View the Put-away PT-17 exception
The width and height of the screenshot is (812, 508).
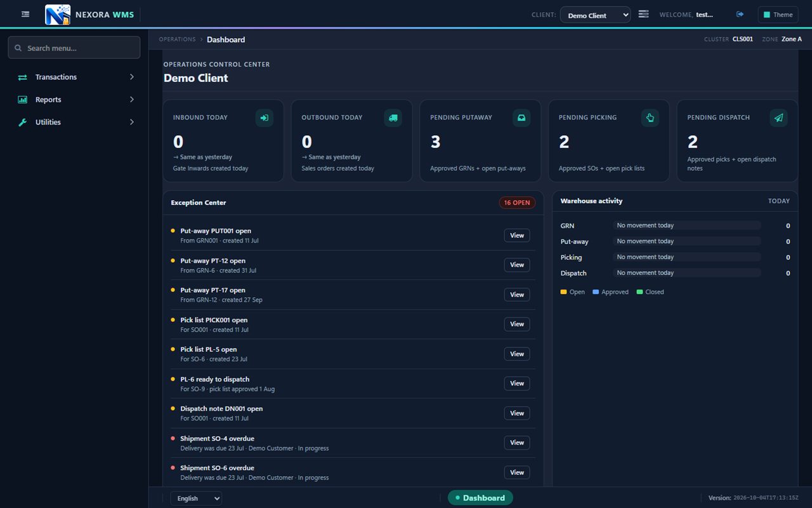pyautogui.click(x=517, y=295)
